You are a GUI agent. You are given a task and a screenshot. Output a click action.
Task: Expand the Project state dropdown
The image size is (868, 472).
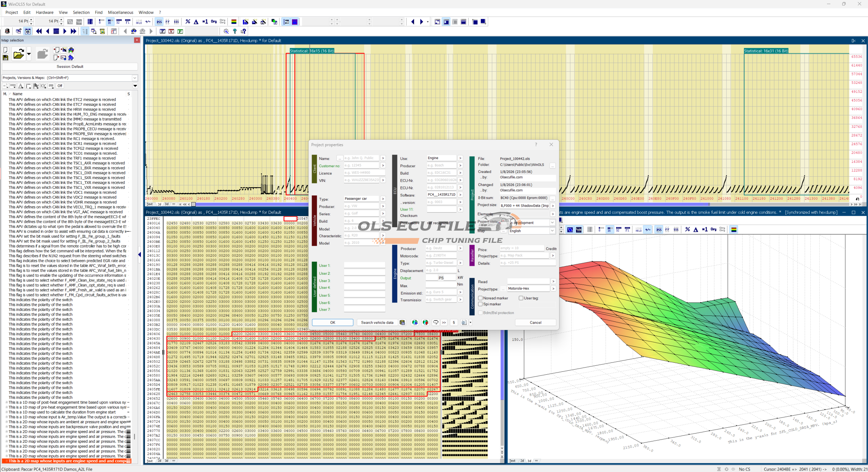pos(552,223)
